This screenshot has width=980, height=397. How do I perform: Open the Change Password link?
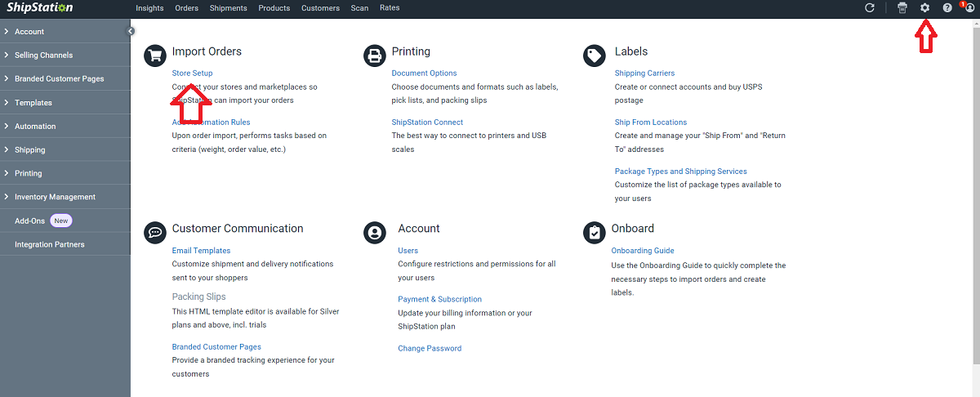click(430, 349)
